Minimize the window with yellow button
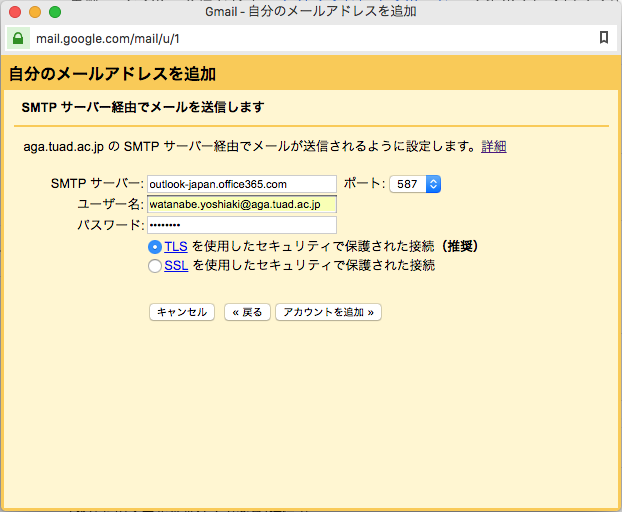 click(35, 12)
